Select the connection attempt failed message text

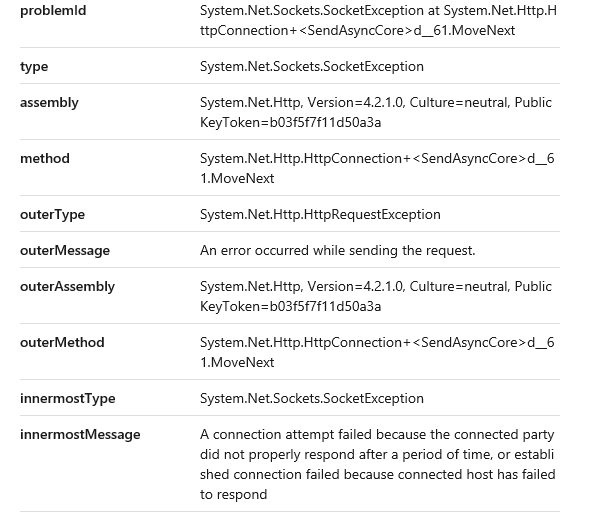377,464
